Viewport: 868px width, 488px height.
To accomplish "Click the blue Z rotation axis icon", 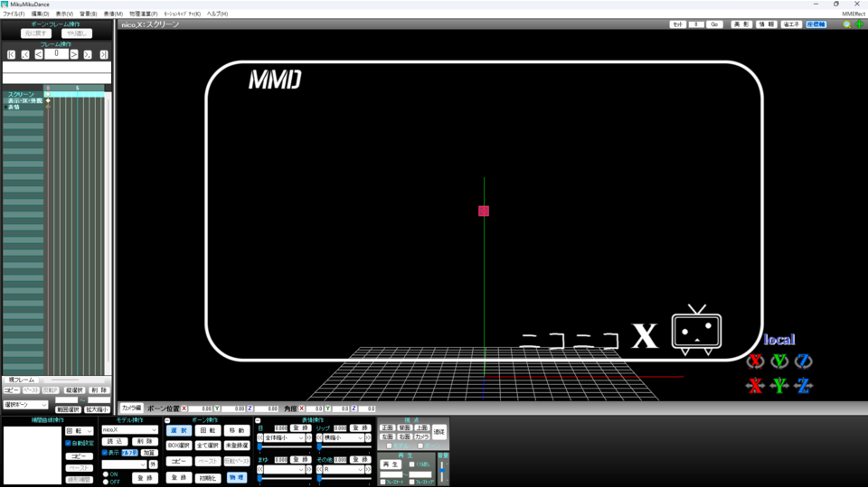I will tap(803, 361).
